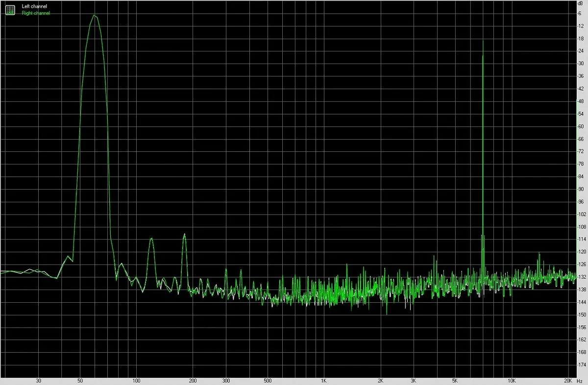The image size is (588, 385).
Task: Click the -132 dB scale label
Action: 582,277
